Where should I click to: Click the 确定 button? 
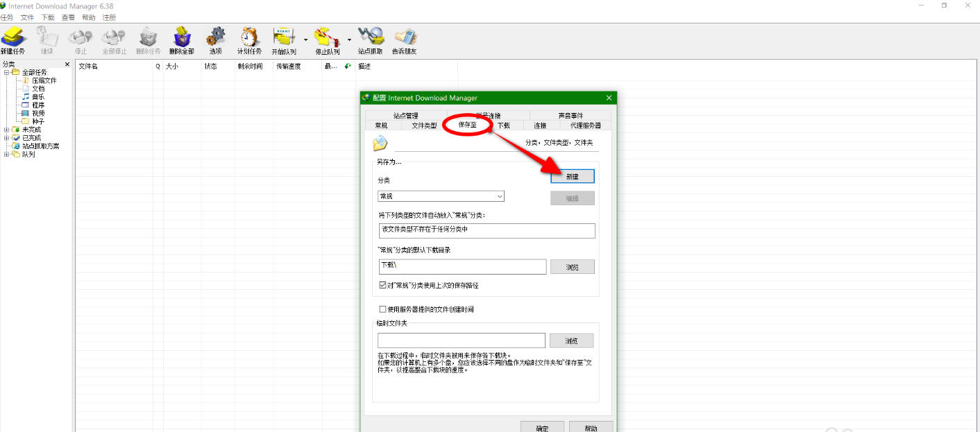(543, 427)
